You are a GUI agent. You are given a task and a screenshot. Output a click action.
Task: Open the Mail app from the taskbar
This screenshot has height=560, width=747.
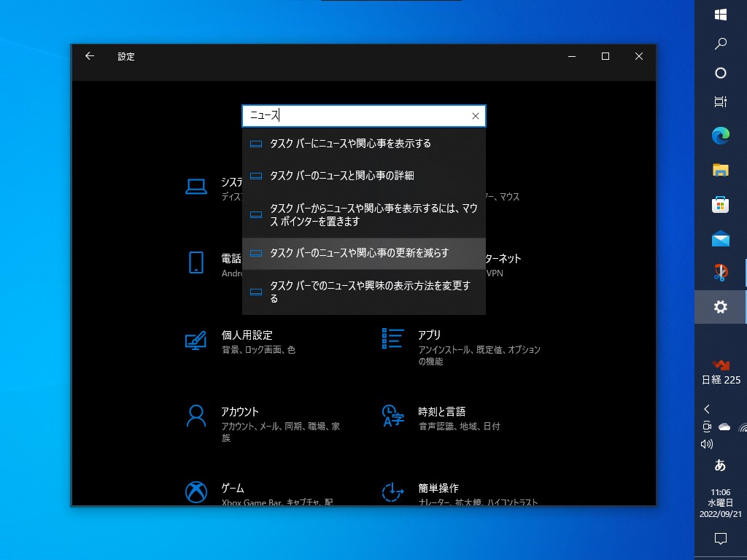point(721,237)
